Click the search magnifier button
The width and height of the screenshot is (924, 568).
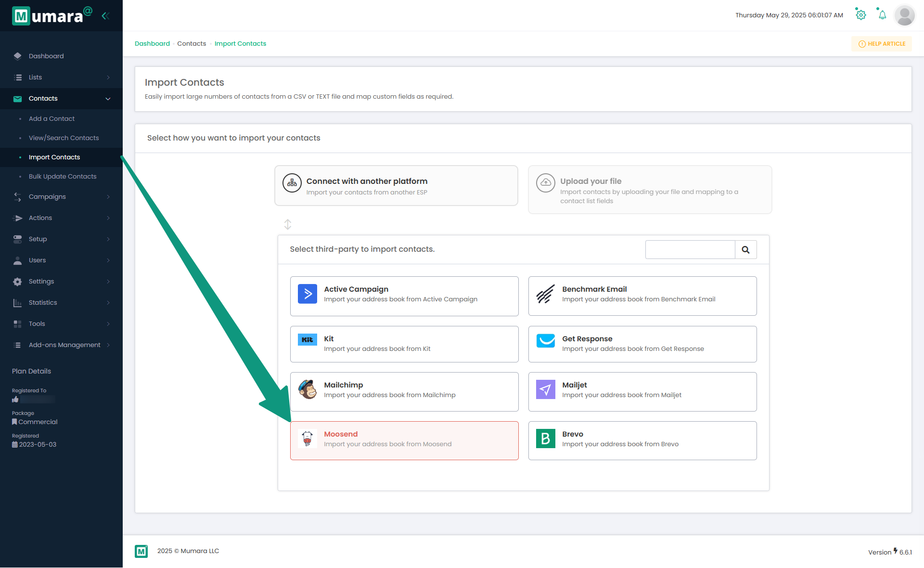(745, 250)
